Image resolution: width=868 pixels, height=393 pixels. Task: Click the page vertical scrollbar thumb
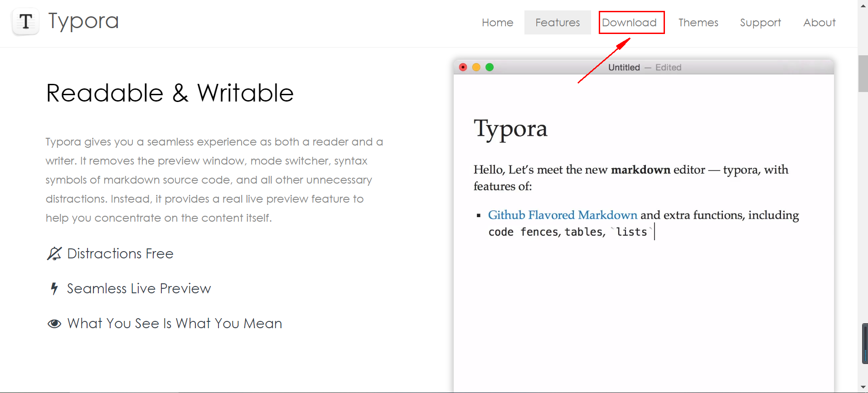point(863,73)
